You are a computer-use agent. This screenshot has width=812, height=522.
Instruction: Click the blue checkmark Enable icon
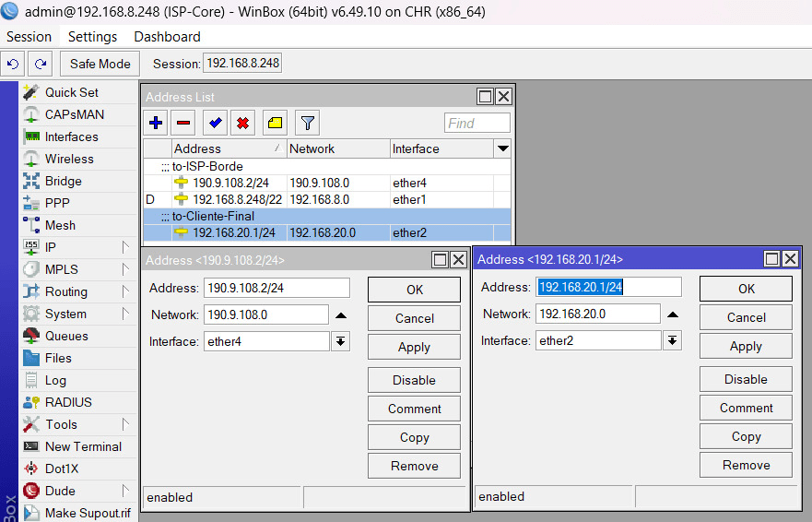pos(216,123)
